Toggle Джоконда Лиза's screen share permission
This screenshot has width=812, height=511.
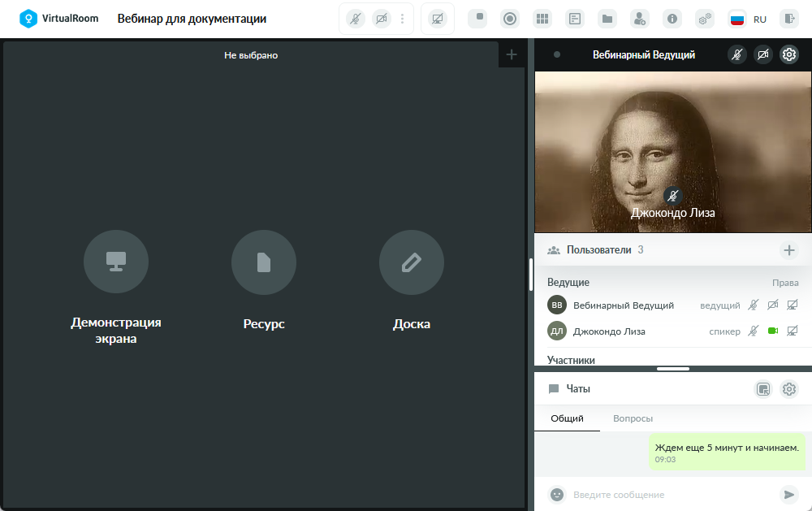793,331
